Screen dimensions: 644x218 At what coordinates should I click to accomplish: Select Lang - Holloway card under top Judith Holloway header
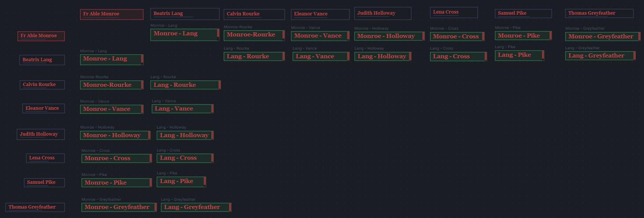tap(382, 56)
